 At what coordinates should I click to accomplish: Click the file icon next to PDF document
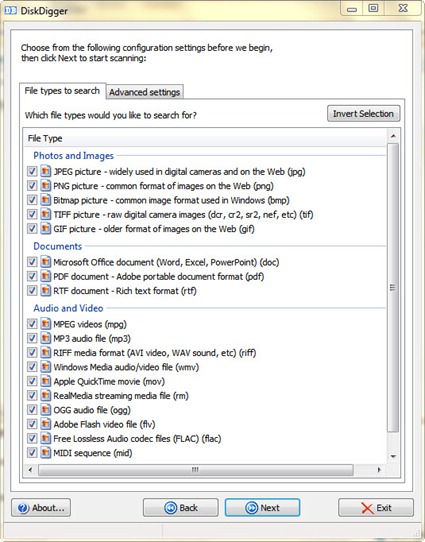[x=45, y=276]
